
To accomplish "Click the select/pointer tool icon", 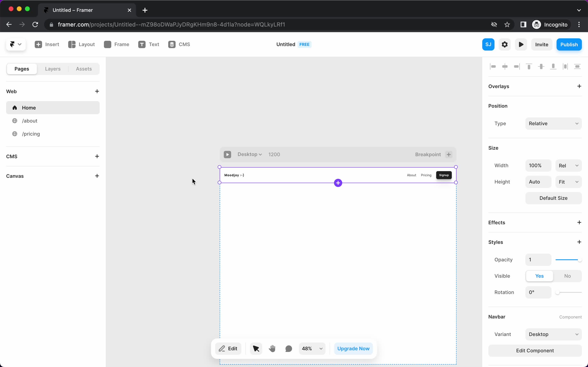I will [256, 348].
